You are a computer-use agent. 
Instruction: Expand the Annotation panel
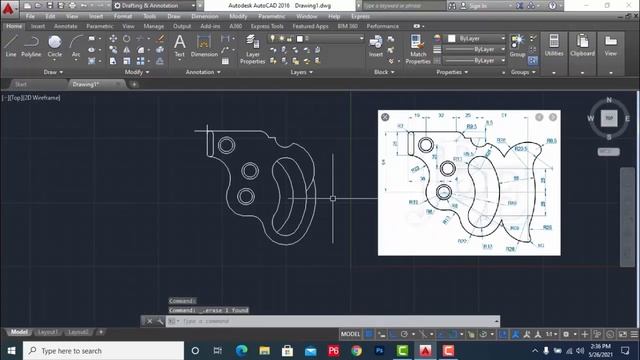tap(203, 72)
